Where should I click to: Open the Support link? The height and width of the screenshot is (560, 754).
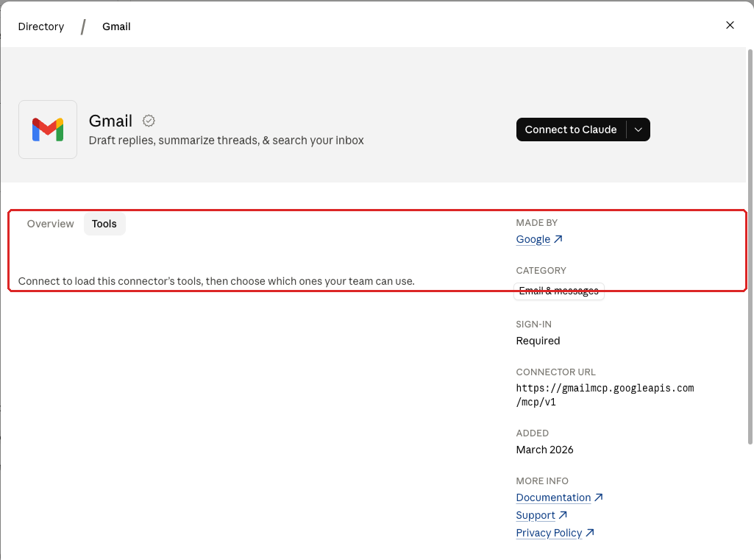click(x=541, y=515)
